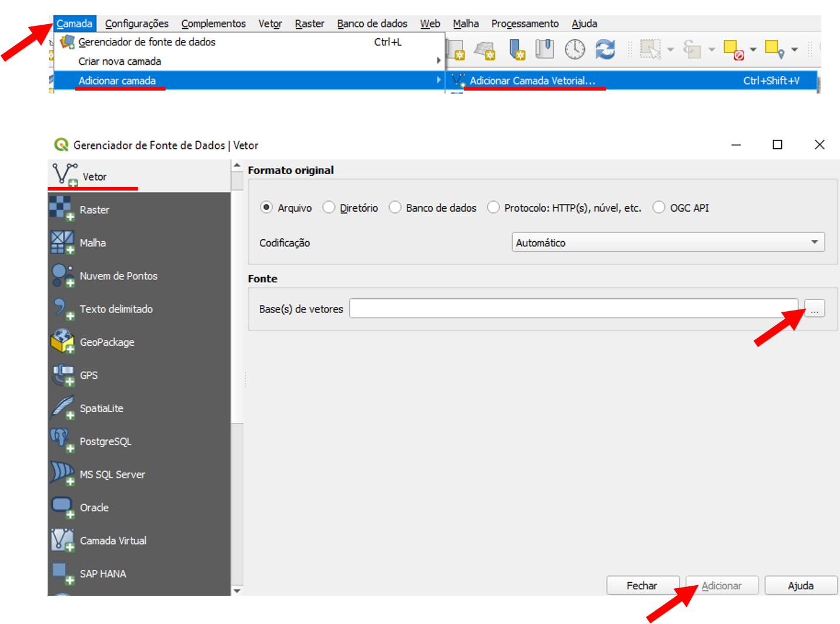Click the Ajuda button in dialog
The width and height of the screenshot is (840, 624).
[x=801, y=586]
